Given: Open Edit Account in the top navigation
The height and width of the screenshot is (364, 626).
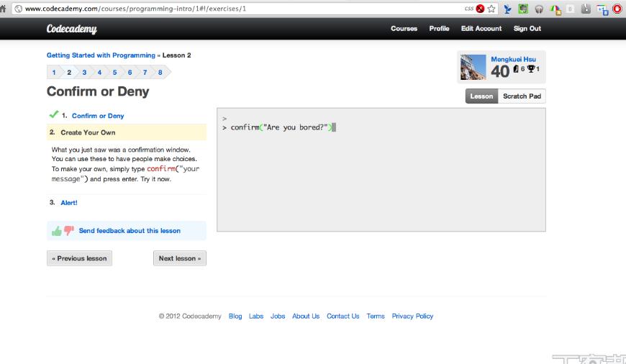Looking at the screenshot, I should tap(481, 28).
